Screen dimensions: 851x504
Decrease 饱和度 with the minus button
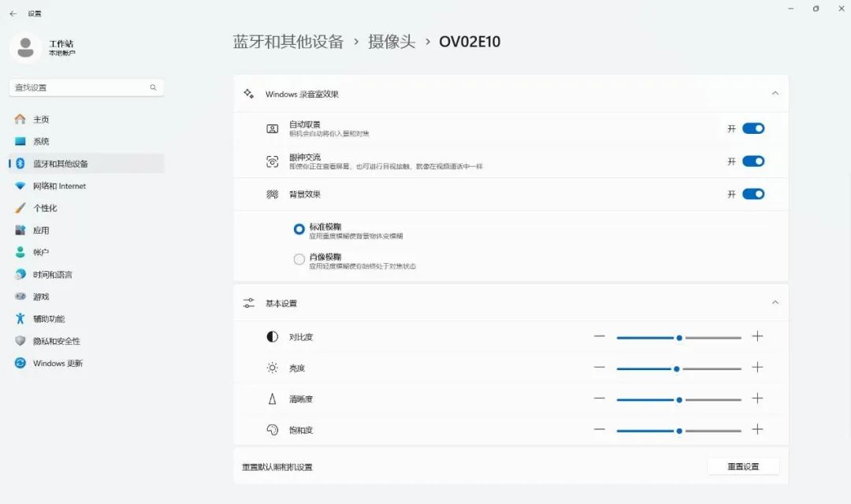pos(599,429)
